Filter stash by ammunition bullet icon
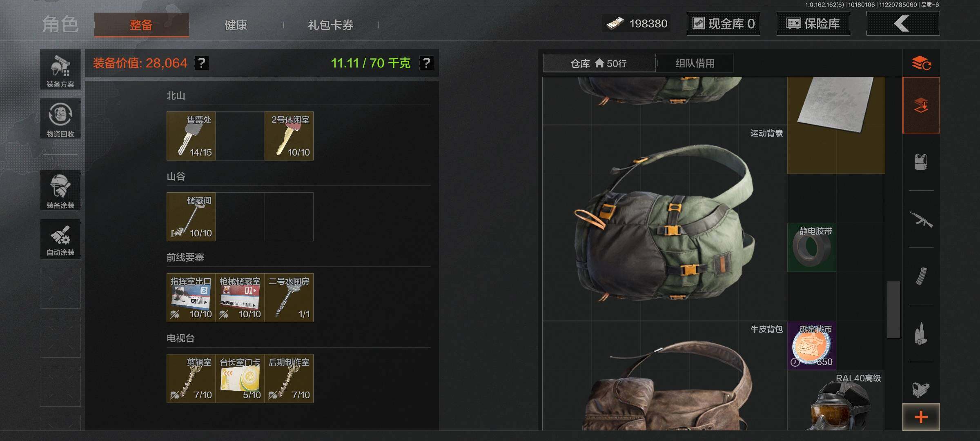Image resolution: width=980 pixels, height=441 pixels. (x=921, y=333)
